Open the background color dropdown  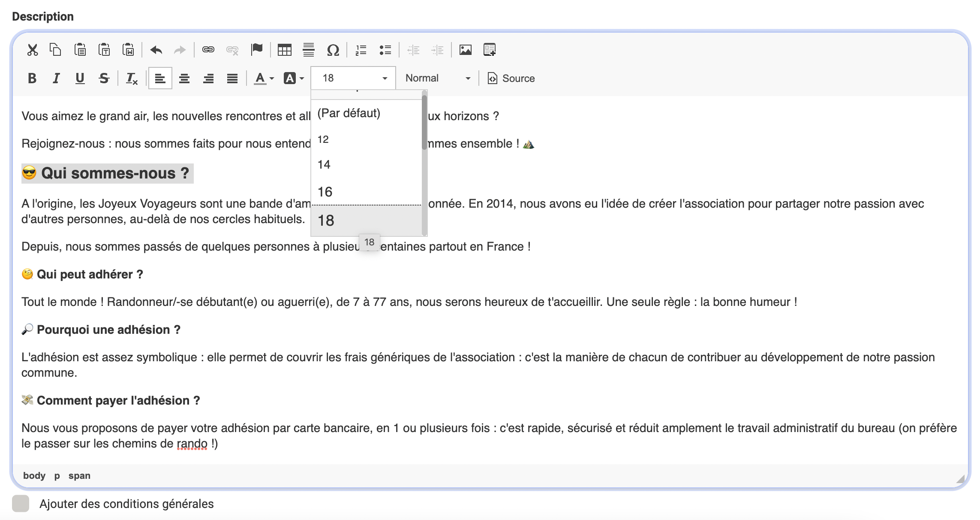294,79
